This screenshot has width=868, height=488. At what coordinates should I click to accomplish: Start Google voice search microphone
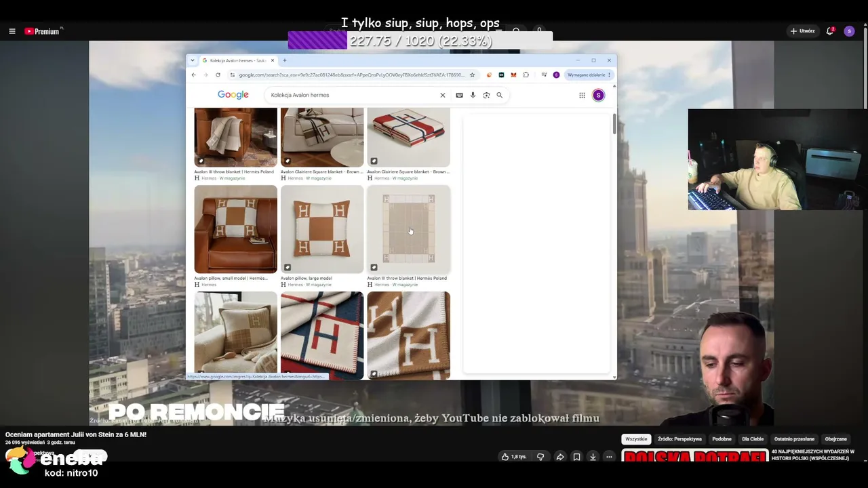473,95
